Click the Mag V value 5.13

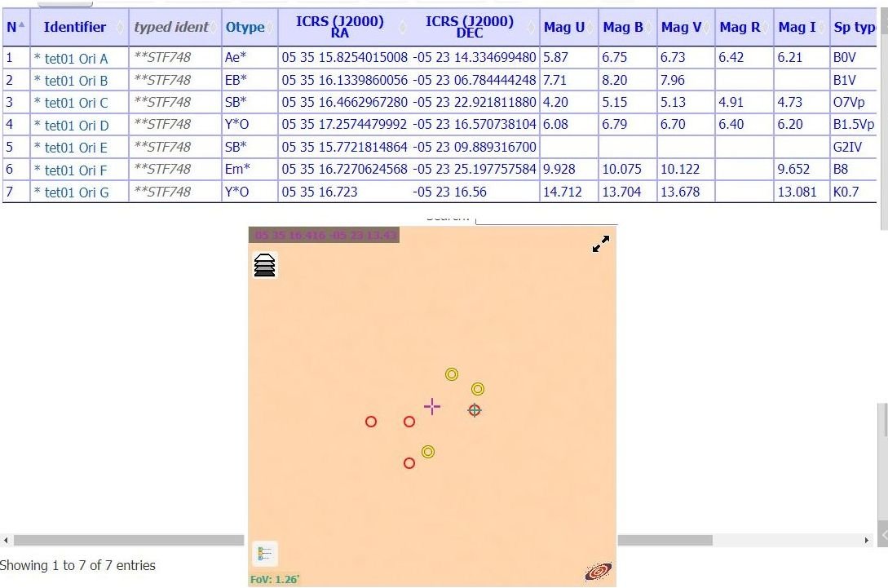tap(673, 102)
